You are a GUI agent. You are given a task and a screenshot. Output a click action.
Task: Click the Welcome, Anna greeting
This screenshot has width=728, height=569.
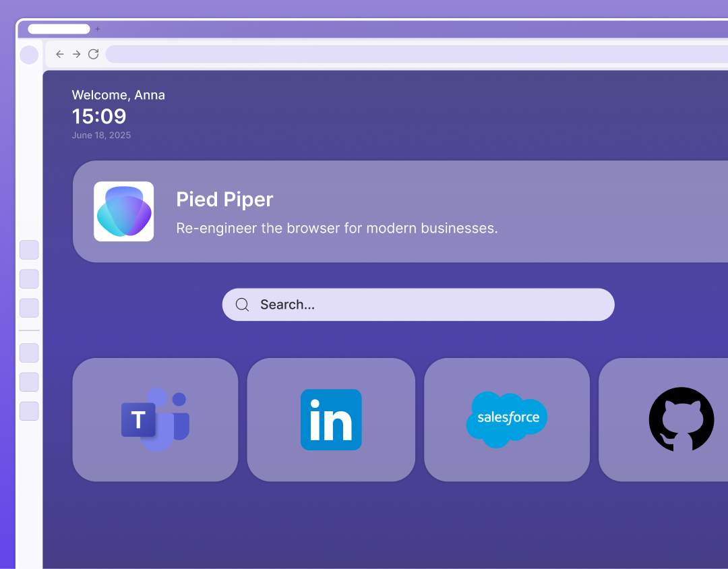click(x=119, y=95)
